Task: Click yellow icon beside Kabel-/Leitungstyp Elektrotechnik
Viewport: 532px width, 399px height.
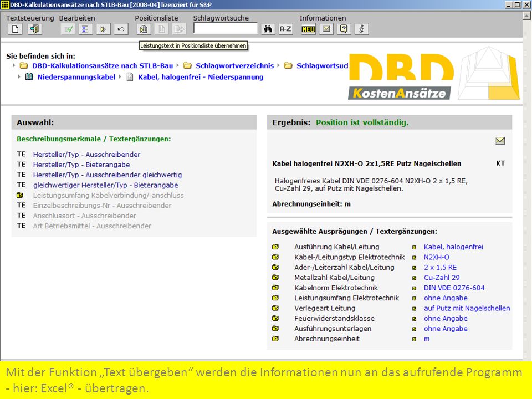Action: click(275, 257)
